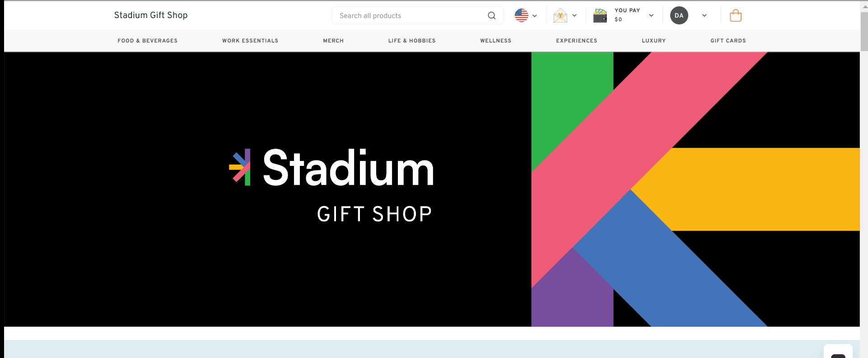Expand the account dropdown chevron beside DA
Screen dimensions: 868x358
pos(705,15)
